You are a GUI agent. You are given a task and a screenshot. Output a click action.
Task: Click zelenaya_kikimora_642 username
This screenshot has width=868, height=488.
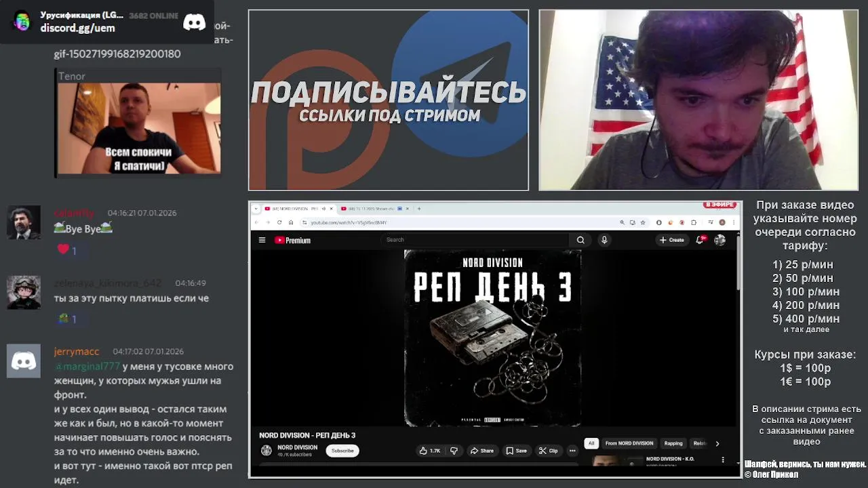(x=108, y=283)
